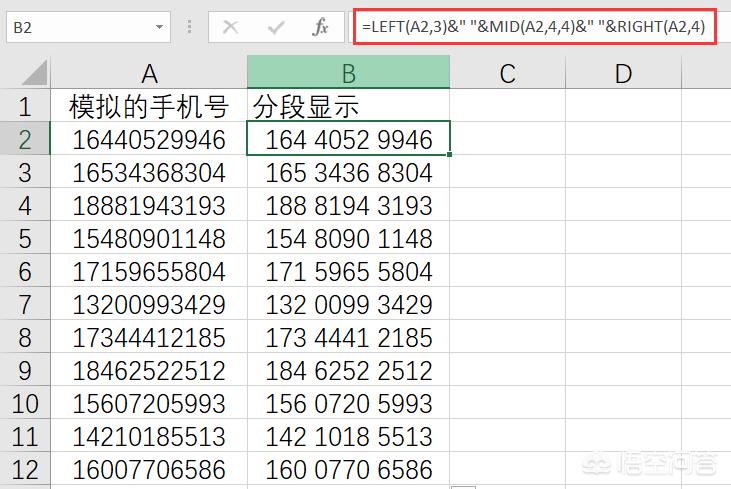The image size is (731, 489).
Task: Select row 9 header
Action: (25, 369)
